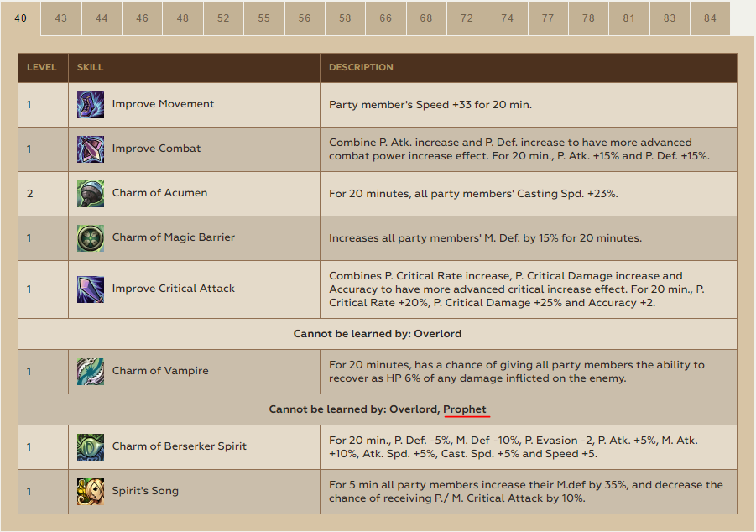Viewport: 756px width, 532px height.
Task: Click the DESCRIPTION column header
Action: [x=361, y=67]
